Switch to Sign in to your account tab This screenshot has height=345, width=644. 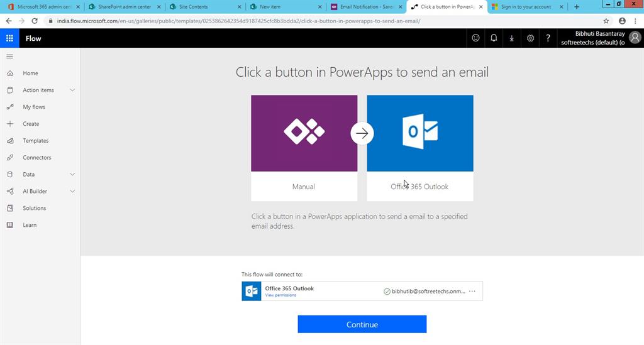pyautogui.click(x=526, y=6)
